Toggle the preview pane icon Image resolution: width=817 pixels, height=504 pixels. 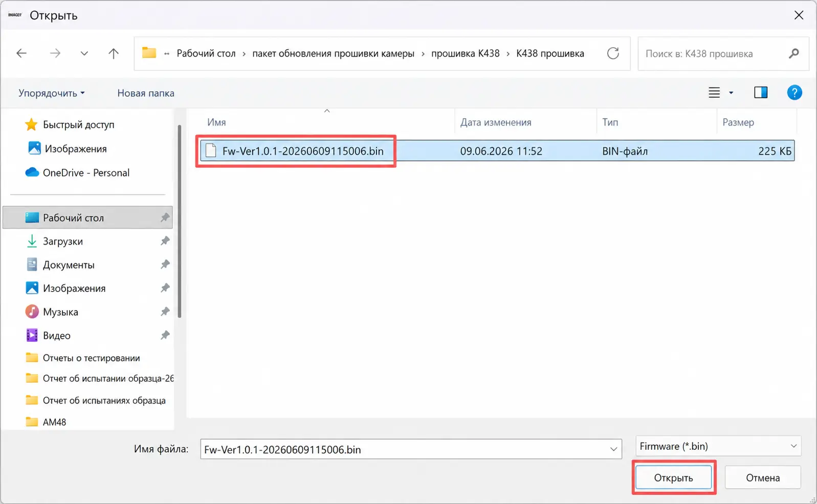(761, 93)
